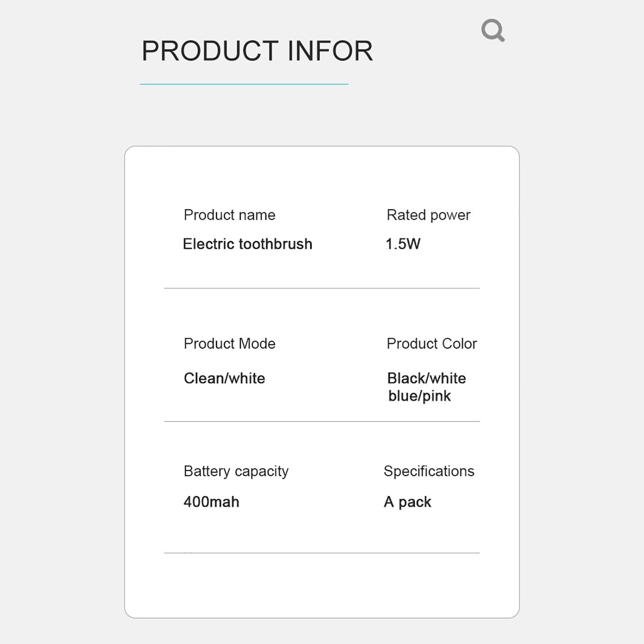The height and width of the screenshot is (644, 644).
Task: Click the A pack specification value
Action: click(407, 502)
